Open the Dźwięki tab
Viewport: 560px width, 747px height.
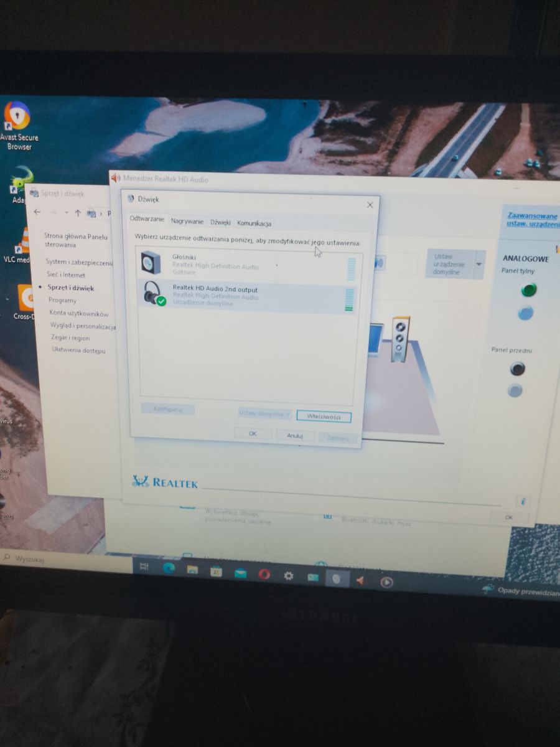pos(220,222)
